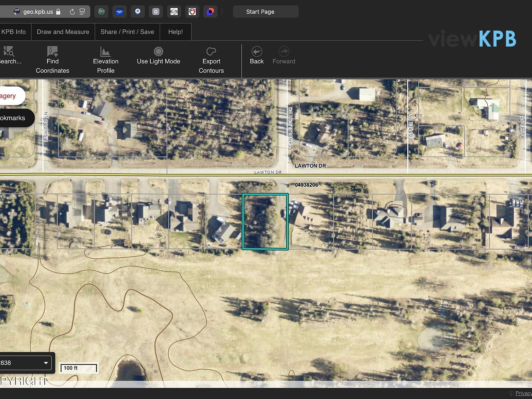Open Safari reader view icon
Screen dimensions: 532x399
(x=82, y=12)
